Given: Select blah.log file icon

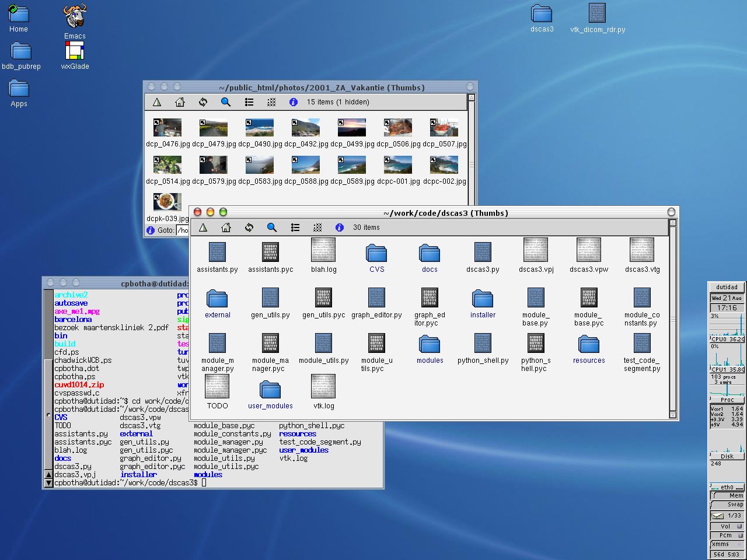Looking at the screenshot, I should 323,250.
